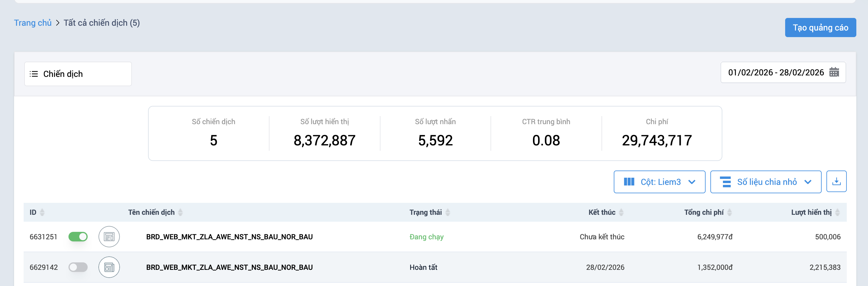This screenshot has height=286, width=868.
Task: Turn on campaign 6629142 toggle
Action: [x=78, y=267]
